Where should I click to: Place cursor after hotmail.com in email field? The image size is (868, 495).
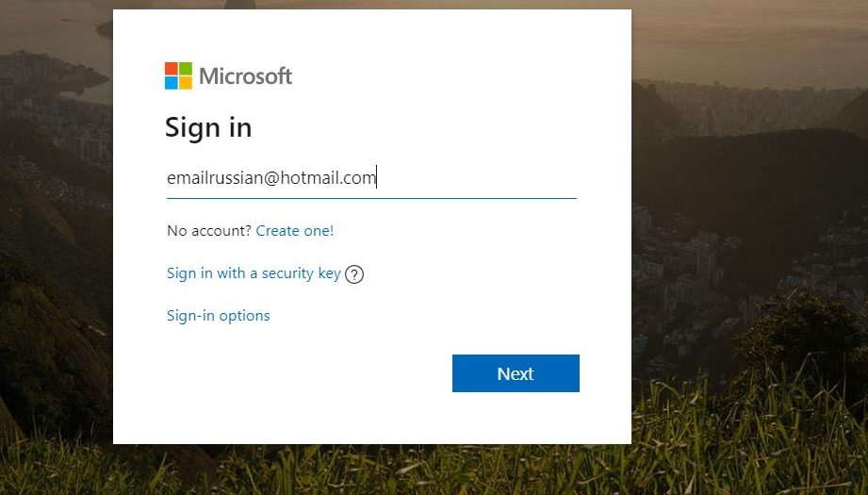pos(377,178)
